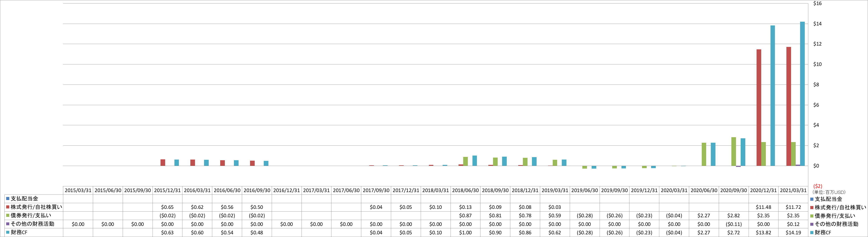This screenshot has height=237, width=868.
Task: Select the $0.13 株式発行 cell under 2018/06/30
Action: point(465,207)
